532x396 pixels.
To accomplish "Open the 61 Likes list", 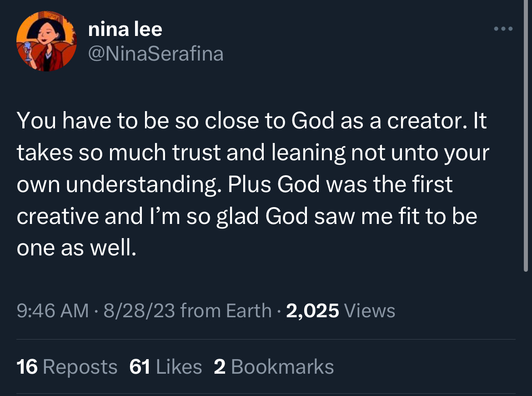I will (x=165, y=366).
